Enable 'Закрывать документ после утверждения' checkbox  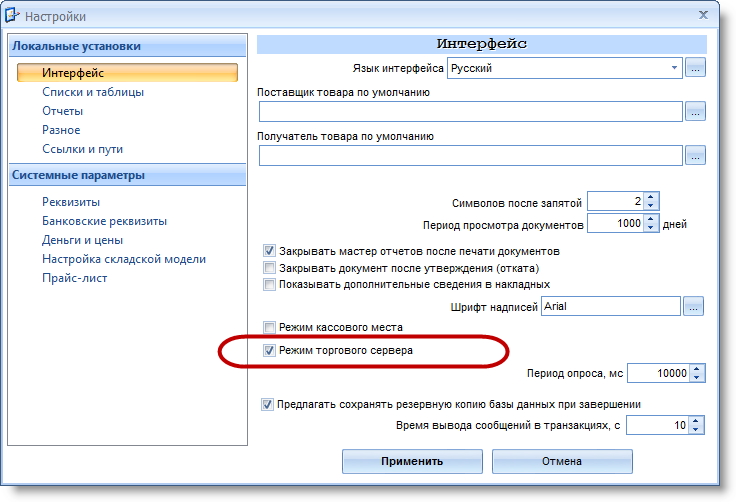(269, 267)
